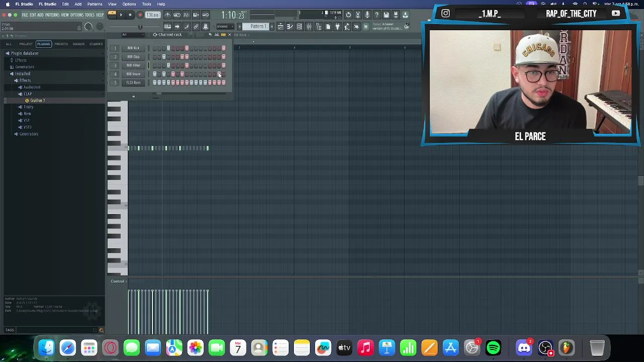Click the undo history circular arrow icon
The image size is (644, 362).
click(x=348, y=15)
